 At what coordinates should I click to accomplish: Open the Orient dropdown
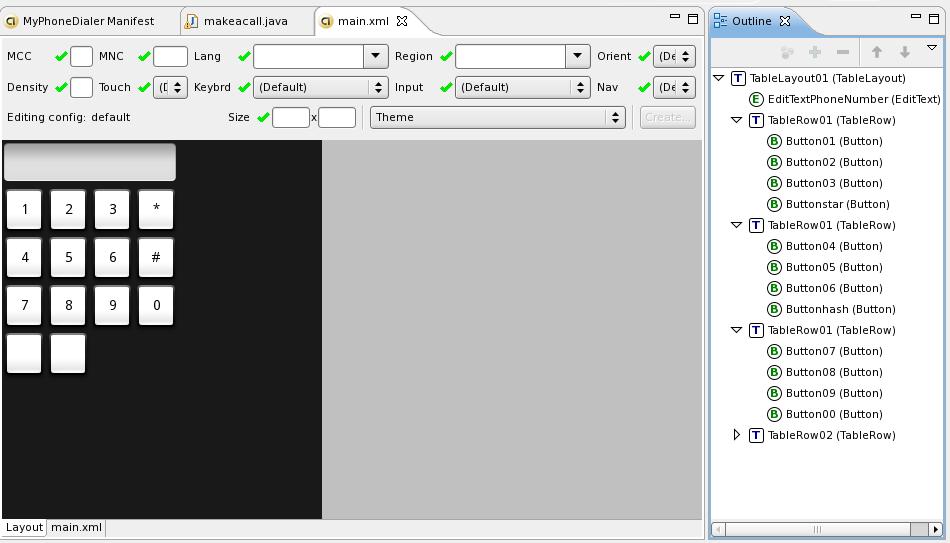(x=674, y=56)
